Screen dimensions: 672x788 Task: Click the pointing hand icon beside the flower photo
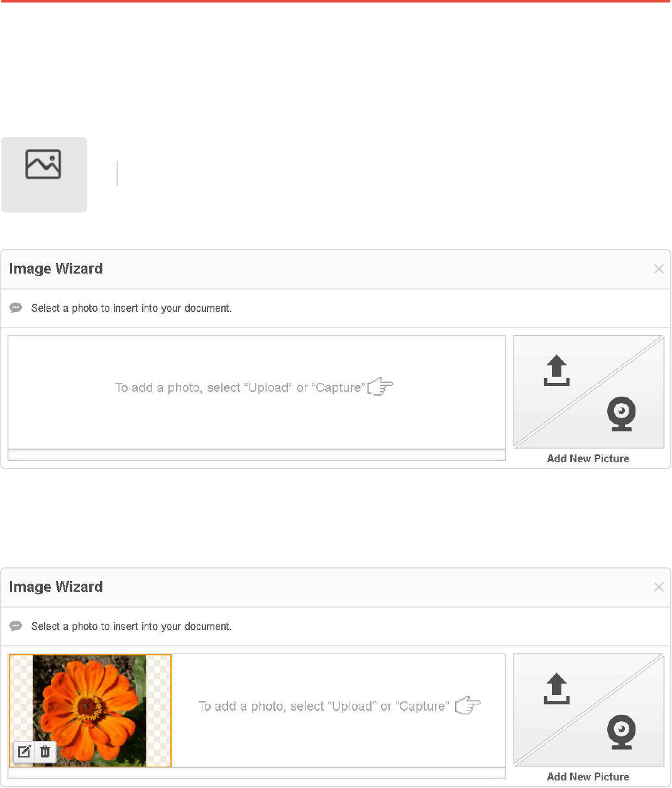click(x=467, y=706)
